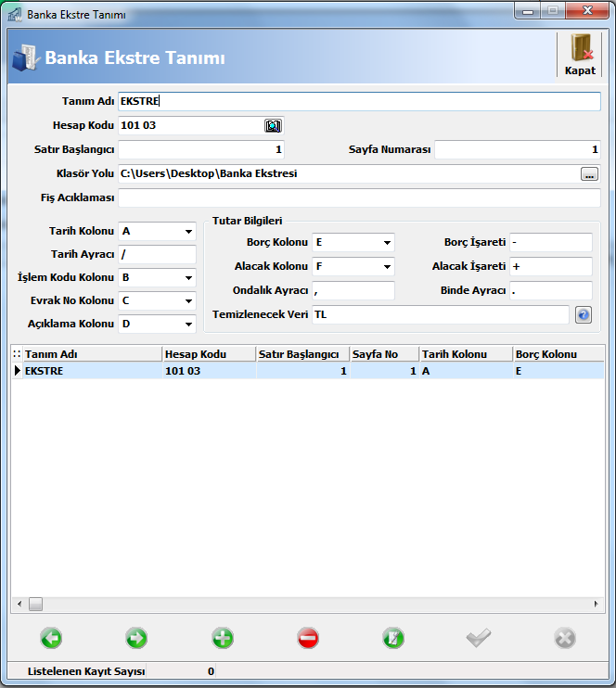Expand the İşlem Kodu Kolonu dropdown
Viewport: 616px width, 688px height.
tap(188, 278)
